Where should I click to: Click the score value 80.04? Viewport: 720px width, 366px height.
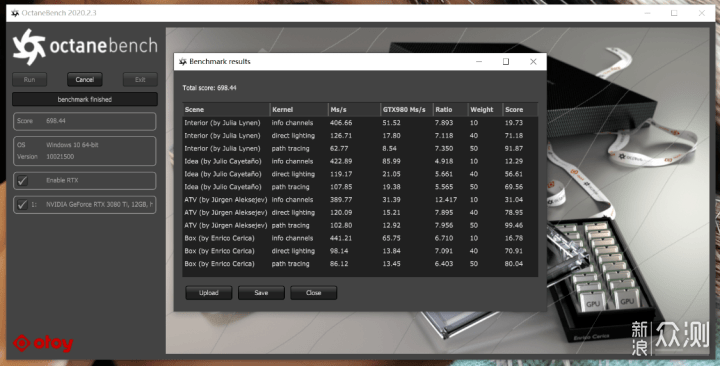pyautogui.click(x=514, y=264)
